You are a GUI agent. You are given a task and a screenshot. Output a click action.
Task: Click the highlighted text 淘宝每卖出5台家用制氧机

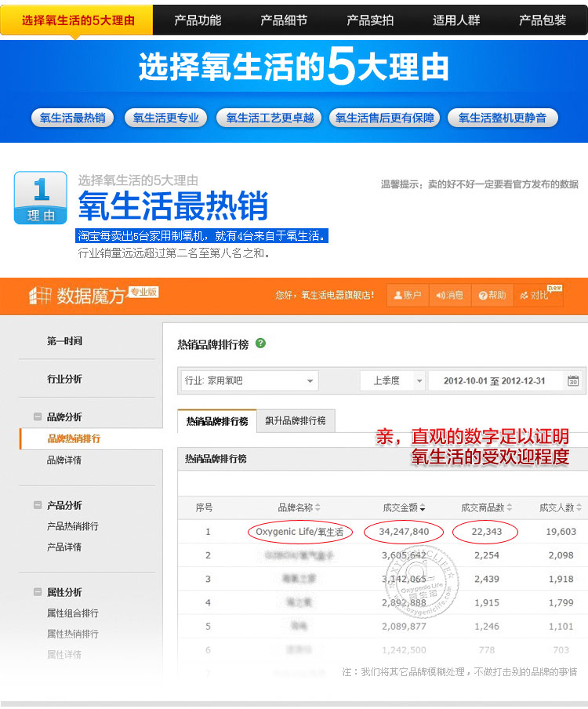tap(143, 236)
